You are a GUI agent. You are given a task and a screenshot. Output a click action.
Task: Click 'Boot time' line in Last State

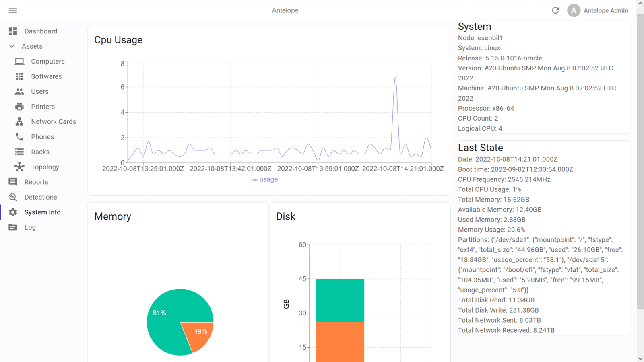[x=516, y=169]
